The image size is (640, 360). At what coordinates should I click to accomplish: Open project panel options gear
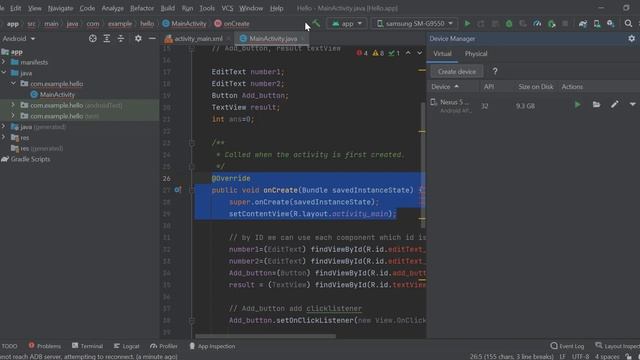pos(138,38)
